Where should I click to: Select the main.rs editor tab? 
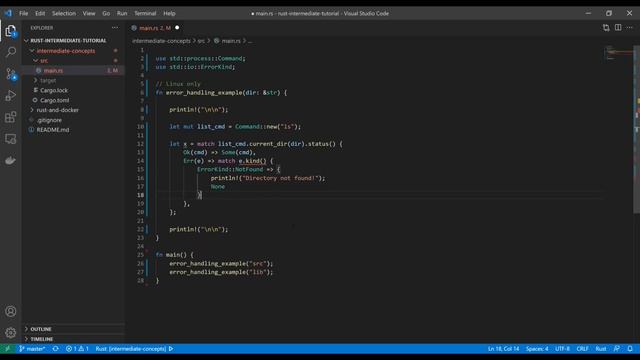[155, 28]
